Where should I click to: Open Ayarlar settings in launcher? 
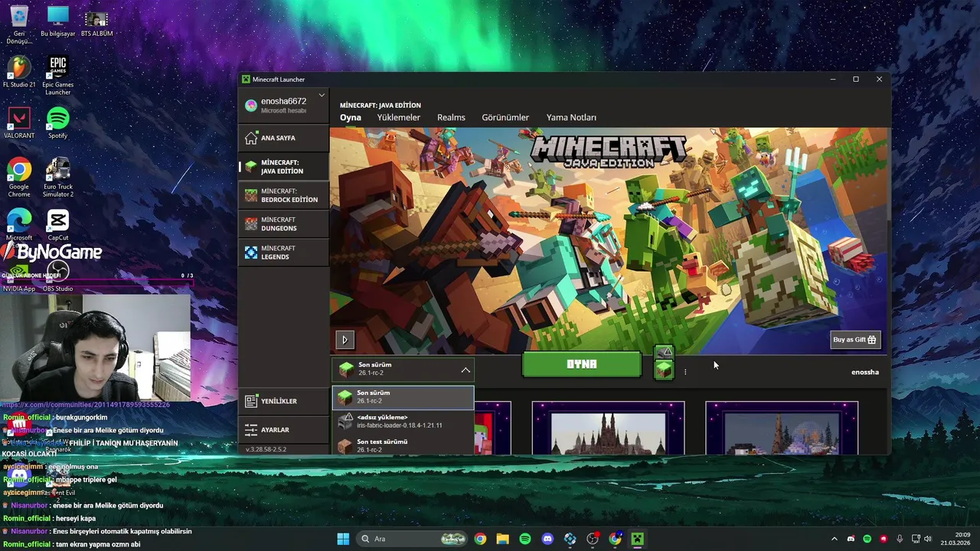[x=283, y=429]
